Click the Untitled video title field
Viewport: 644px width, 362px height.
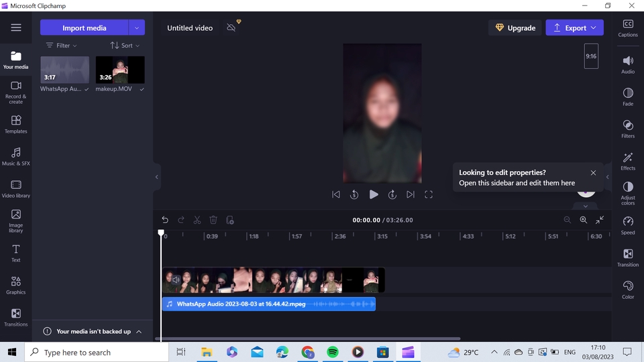(x=190, y=28)
